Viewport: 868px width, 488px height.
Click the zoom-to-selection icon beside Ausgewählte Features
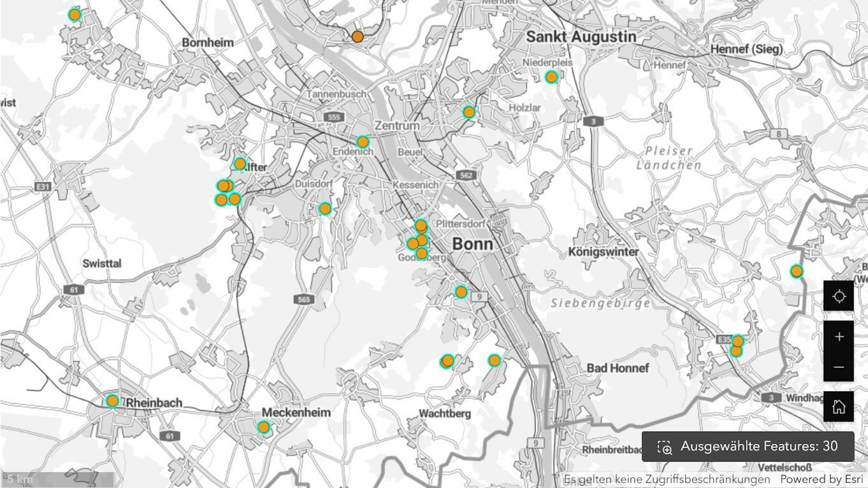(x=664, y=447)
